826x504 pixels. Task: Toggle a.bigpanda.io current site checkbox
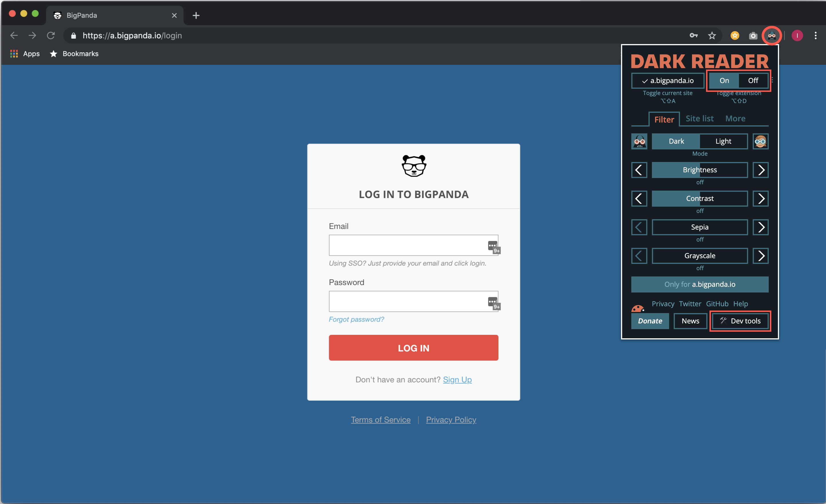667,80
